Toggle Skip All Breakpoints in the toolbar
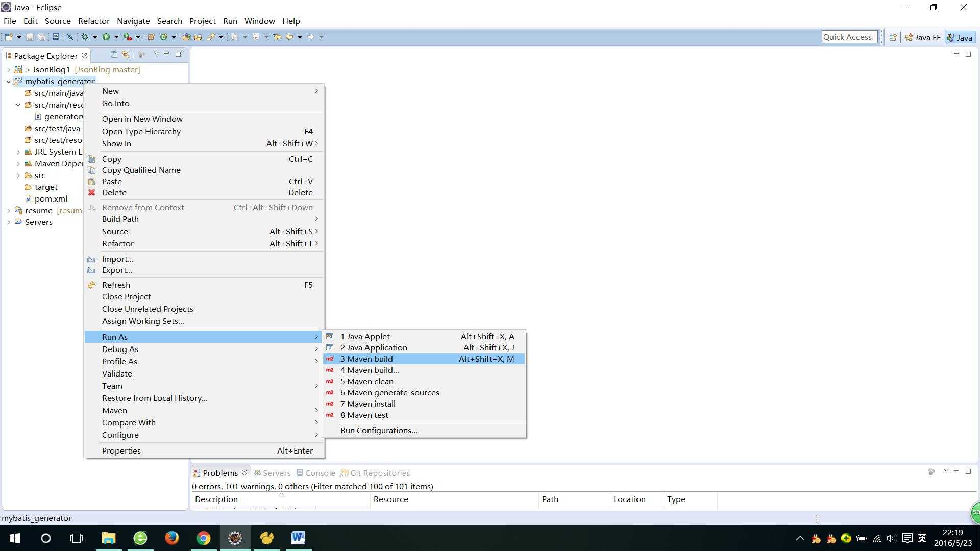This screenshot has height=551, width=980. pyautogui.click(x=70, y=37)
